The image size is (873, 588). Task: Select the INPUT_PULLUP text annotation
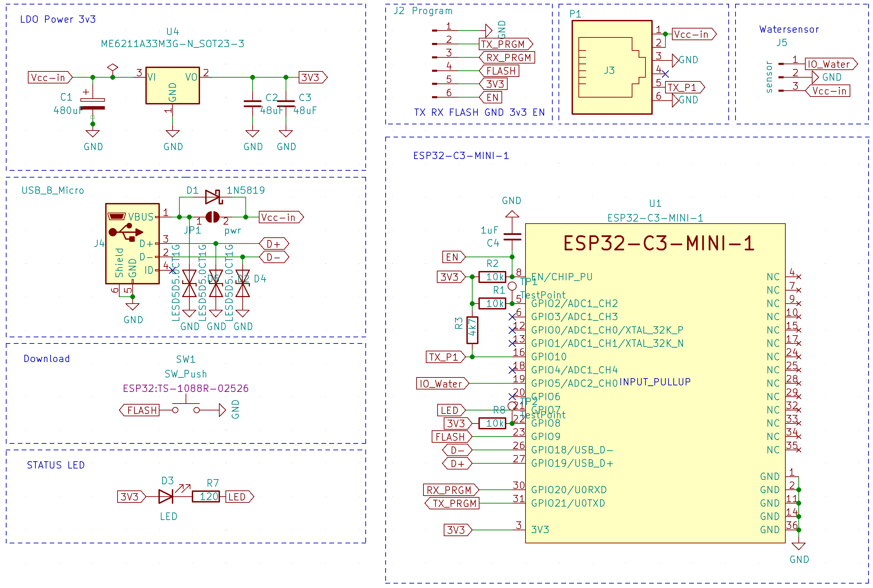click(655, 382)
